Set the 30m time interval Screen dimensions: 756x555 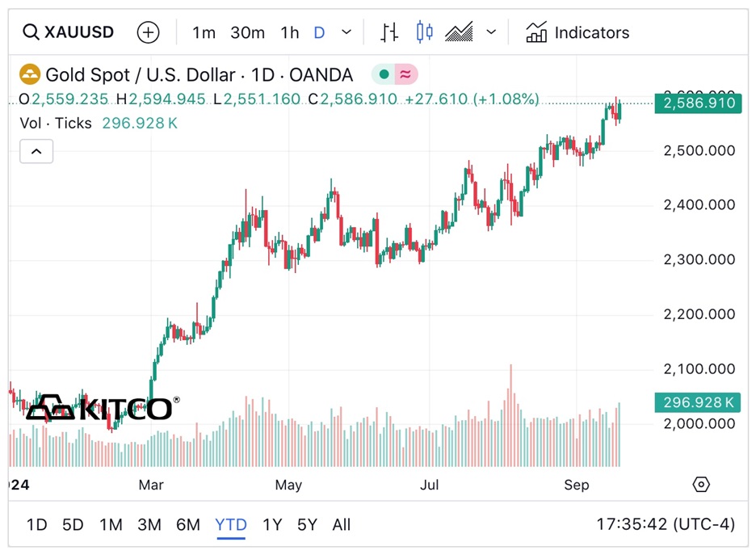point(247,32)
